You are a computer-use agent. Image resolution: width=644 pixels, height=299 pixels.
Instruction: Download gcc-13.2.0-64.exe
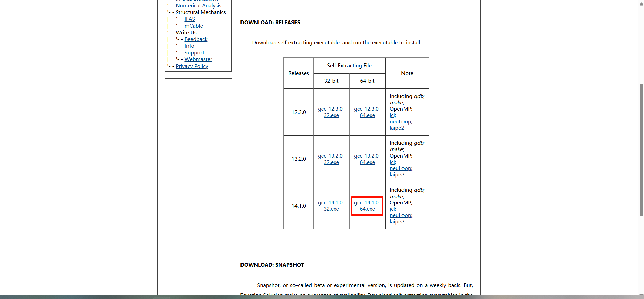pyautogui.click(x=367, y=159)
